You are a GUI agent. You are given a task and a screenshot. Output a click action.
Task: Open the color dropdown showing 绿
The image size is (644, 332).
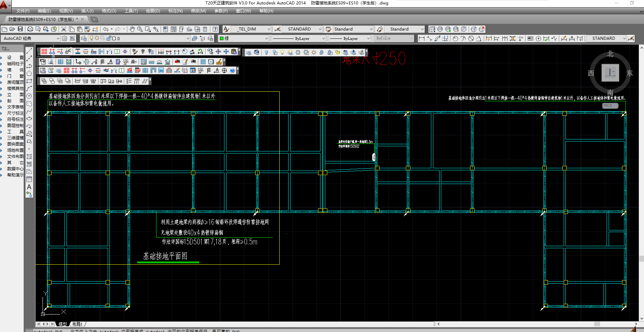[x=244, y=38]
